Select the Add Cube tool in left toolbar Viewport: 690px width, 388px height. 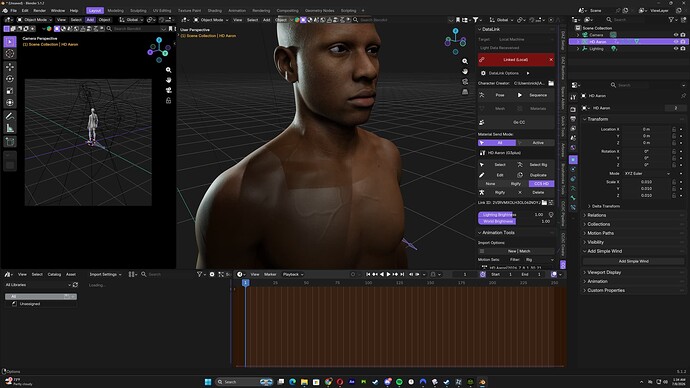[x=10, y=142]
